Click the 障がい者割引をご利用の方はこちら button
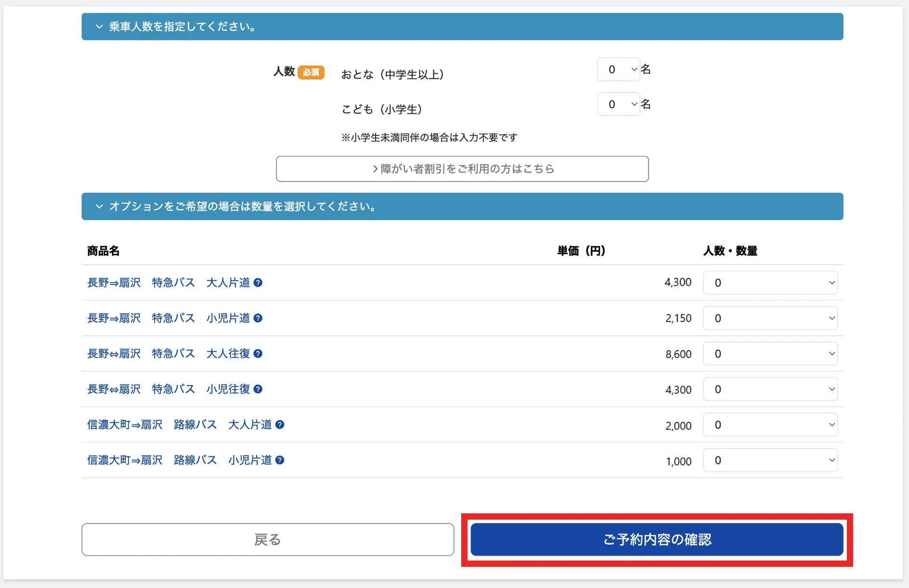The height and width of the screenshot is (588, 909). coord(462,169)
